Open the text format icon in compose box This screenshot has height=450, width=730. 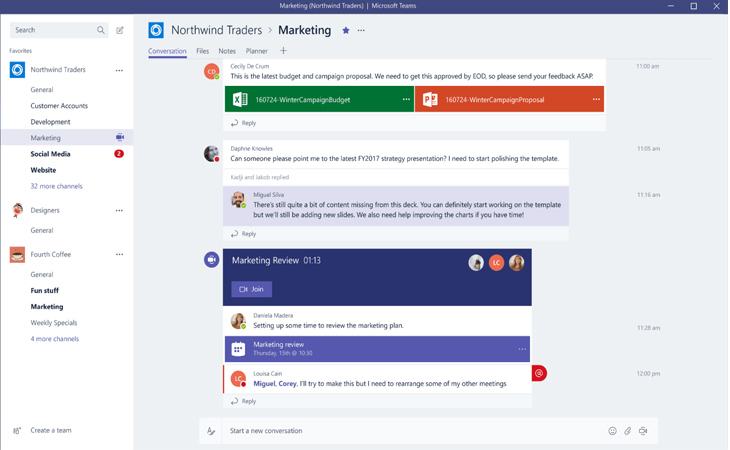pos(211,431)
